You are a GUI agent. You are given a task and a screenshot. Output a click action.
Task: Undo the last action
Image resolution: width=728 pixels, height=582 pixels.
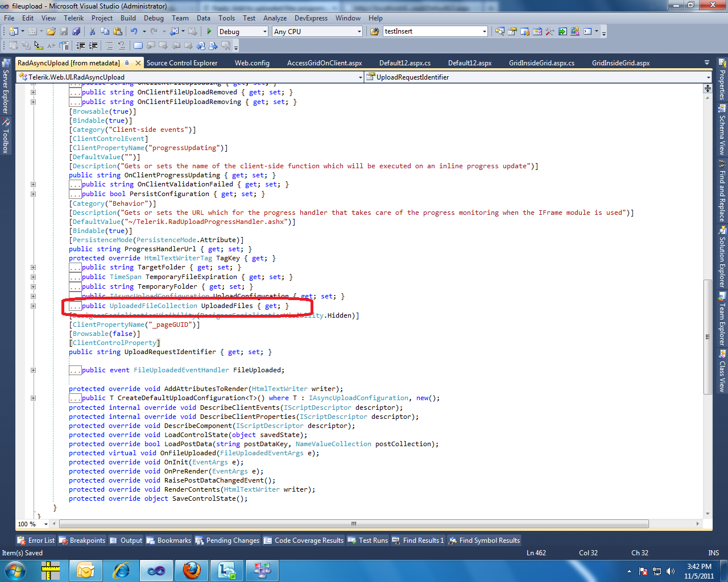coord(134,31)
